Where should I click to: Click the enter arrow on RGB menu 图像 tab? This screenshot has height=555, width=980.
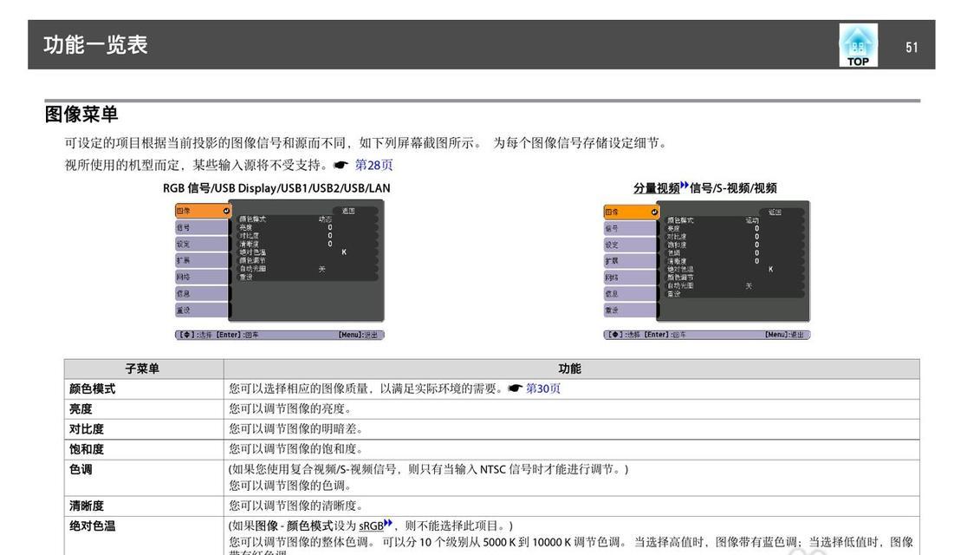pos(225,212)
